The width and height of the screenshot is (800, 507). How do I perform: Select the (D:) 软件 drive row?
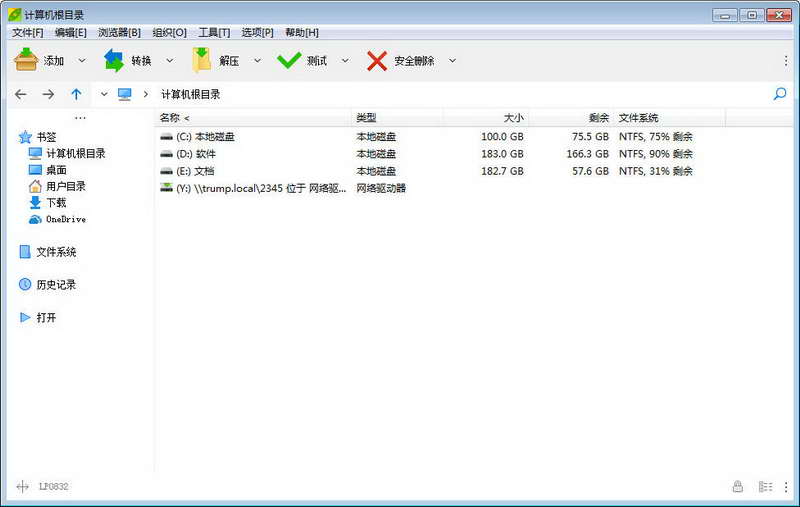(427, 154)
